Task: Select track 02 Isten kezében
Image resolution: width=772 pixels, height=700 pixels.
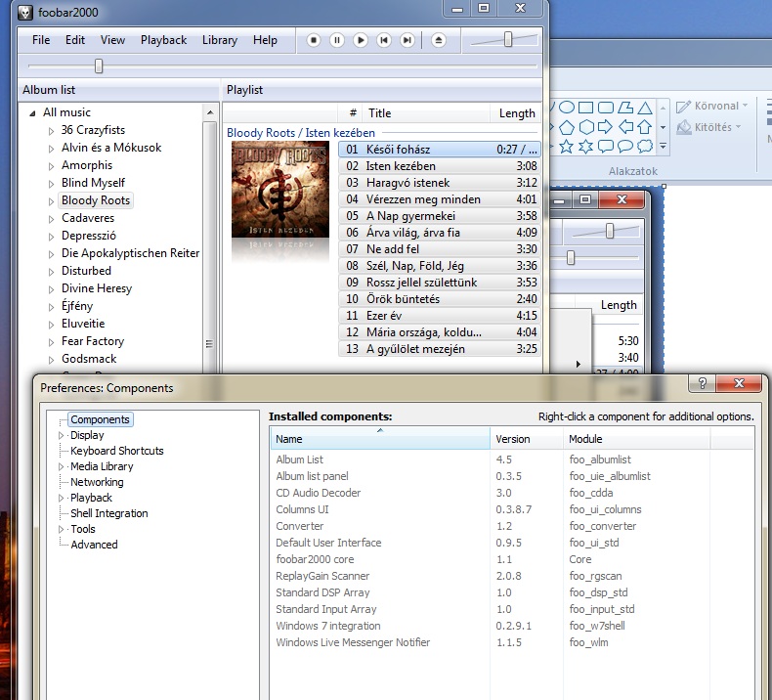Action: (x=439, y=166)
